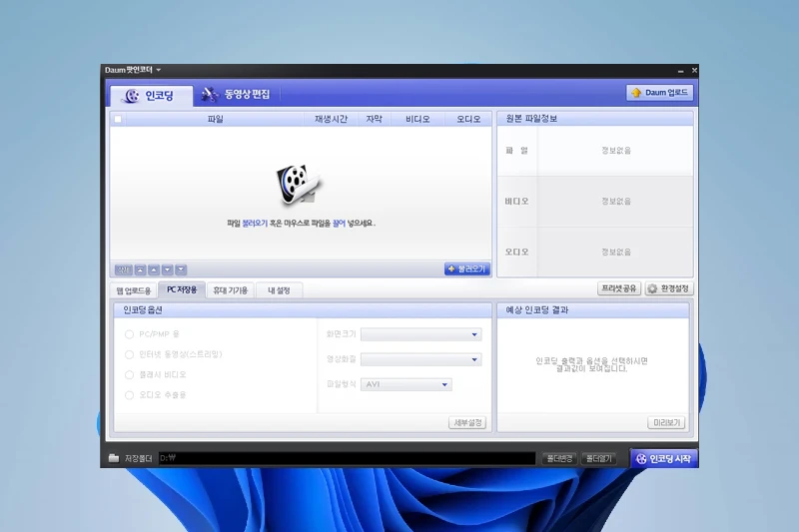The image size is (799, 532).
Task: Open the Daum 팟인코더 title menu arrow
Action: tap(159, 70)
